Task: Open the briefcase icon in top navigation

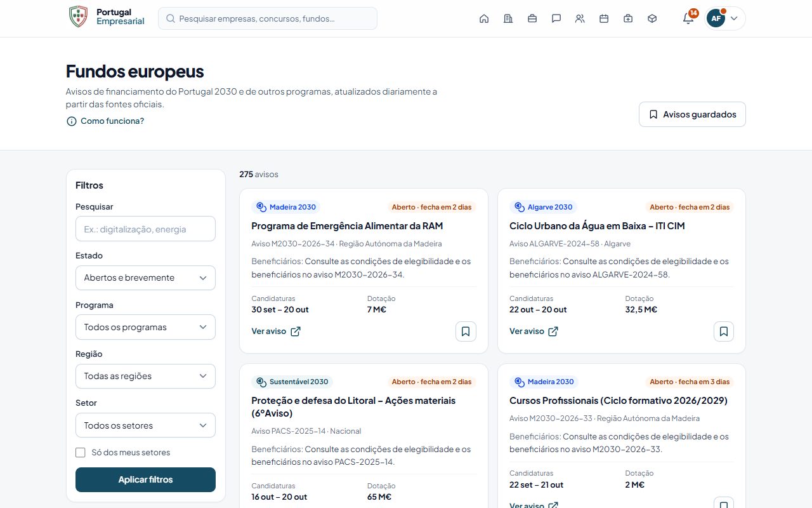Action: coord(532,18)
